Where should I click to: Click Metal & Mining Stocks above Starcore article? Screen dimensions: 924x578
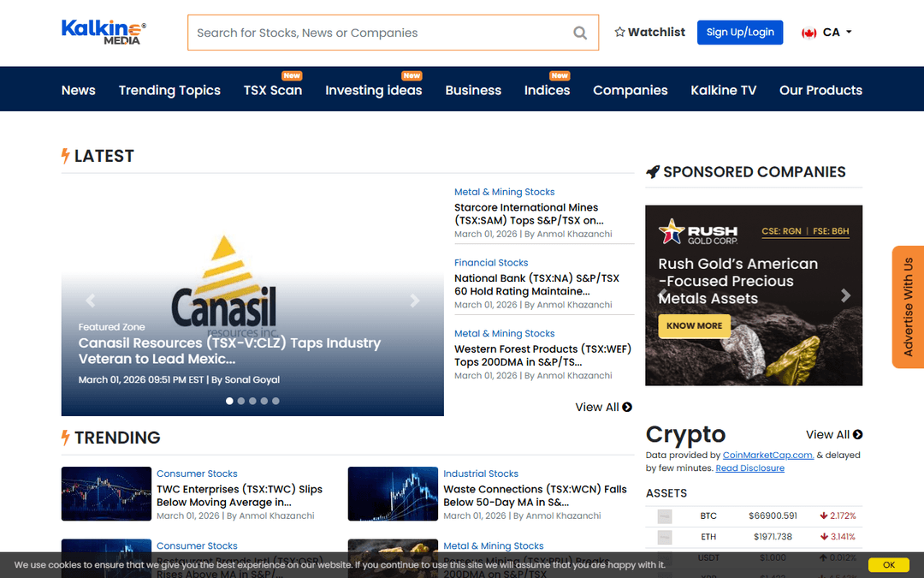tap(505, 192)
